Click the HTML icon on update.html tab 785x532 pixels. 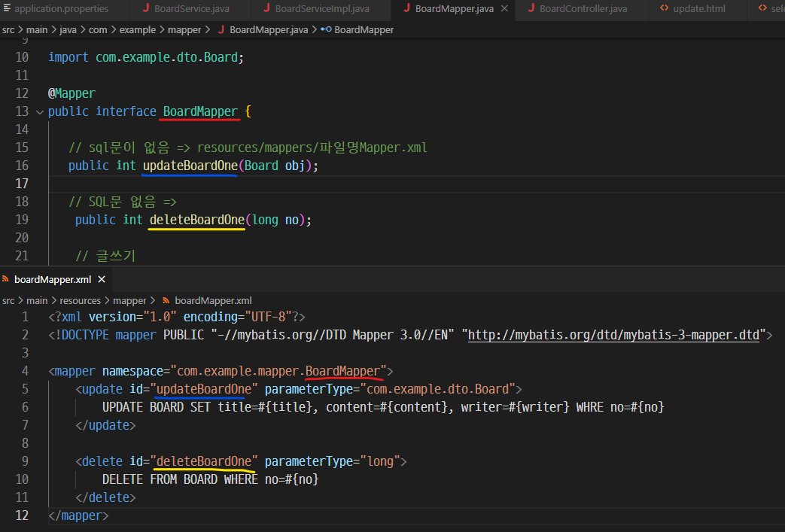[665, 8]
